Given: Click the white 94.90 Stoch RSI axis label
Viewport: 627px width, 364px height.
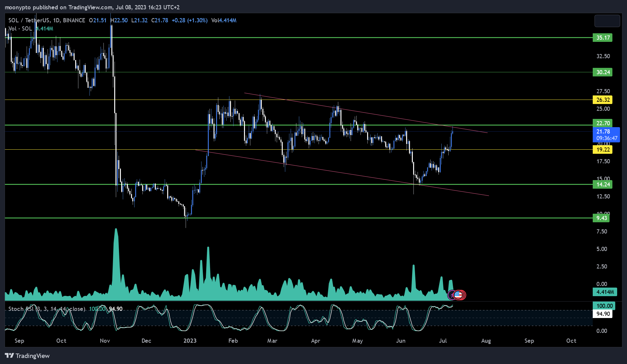Looking at the screenshot, I should (603, 314).
